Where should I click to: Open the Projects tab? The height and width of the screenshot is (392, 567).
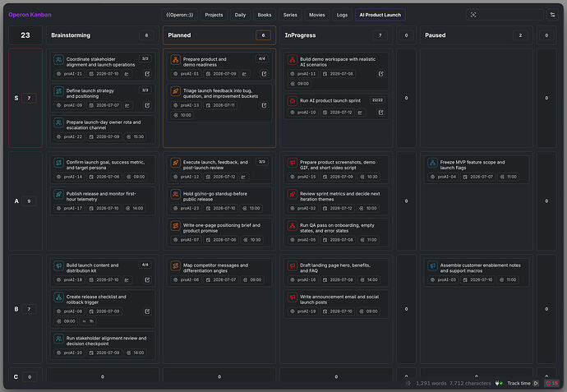(x=214, y=15)
